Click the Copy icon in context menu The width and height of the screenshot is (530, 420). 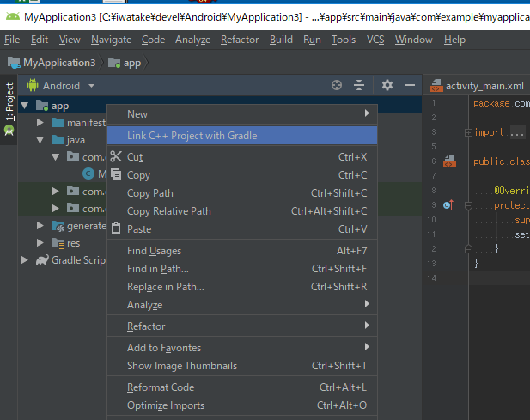click(116, 174)
